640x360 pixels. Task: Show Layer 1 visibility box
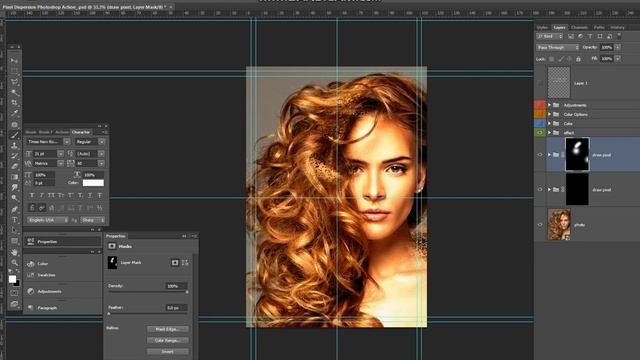pos(540,83)
